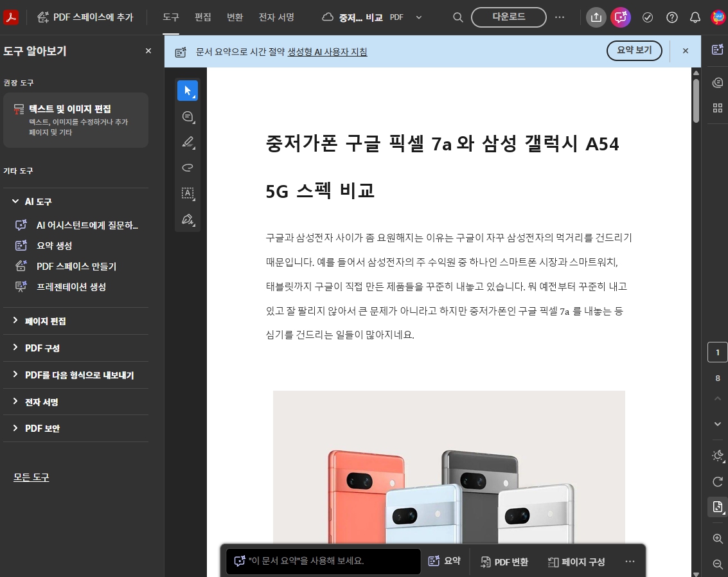
Task: Click the checkmark status icon
Action: (647, 17)
